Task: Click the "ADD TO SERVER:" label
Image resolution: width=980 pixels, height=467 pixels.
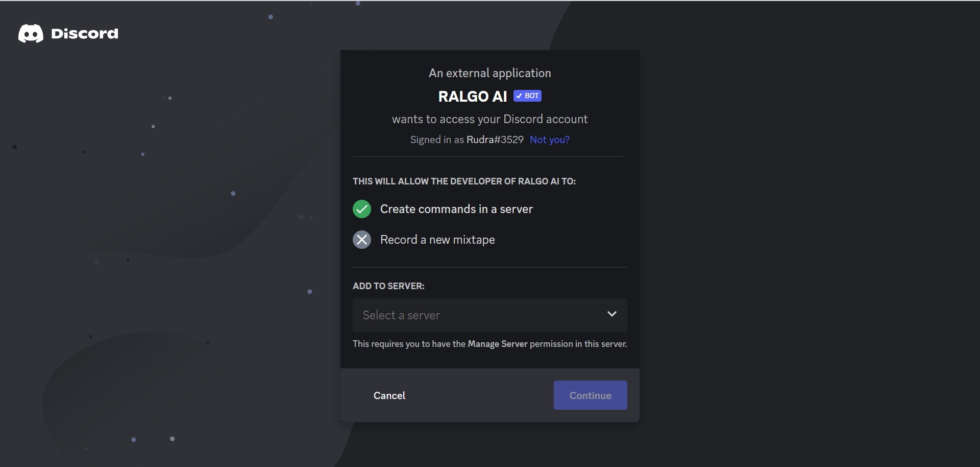Action: pos(388,286)
